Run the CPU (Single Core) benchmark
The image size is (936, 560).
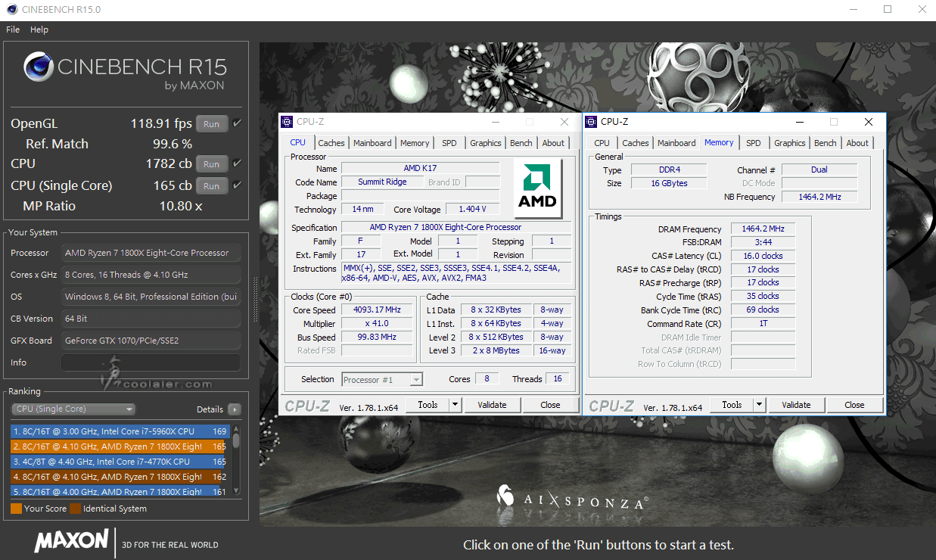click(212, 186)
